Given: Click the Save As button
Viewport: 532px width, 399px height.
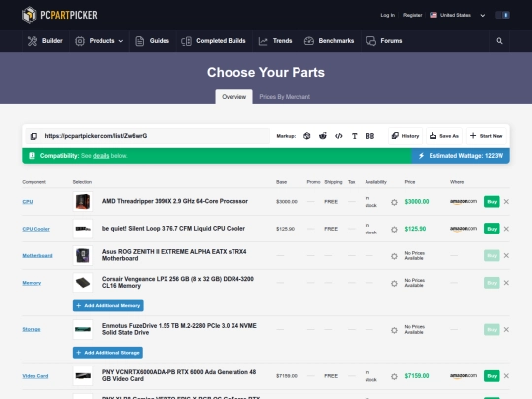Looking at the screenshot, I should pos(444,136).
